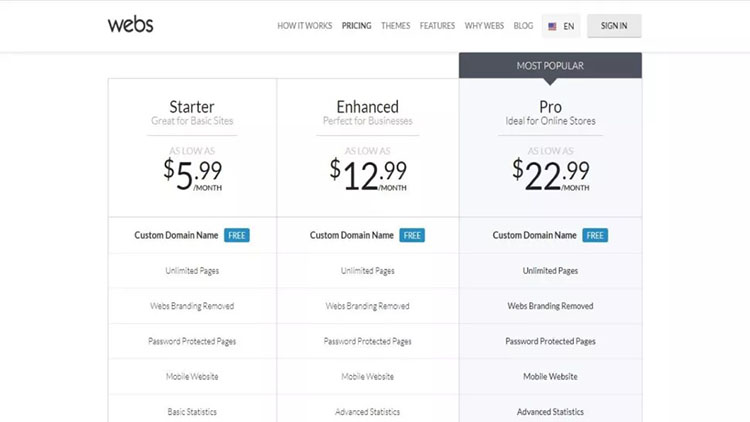The width and height of the screenshot is (750, 422).
Task: Open the Features nav link
Action: pyautogui.click(x=437, y=26)
